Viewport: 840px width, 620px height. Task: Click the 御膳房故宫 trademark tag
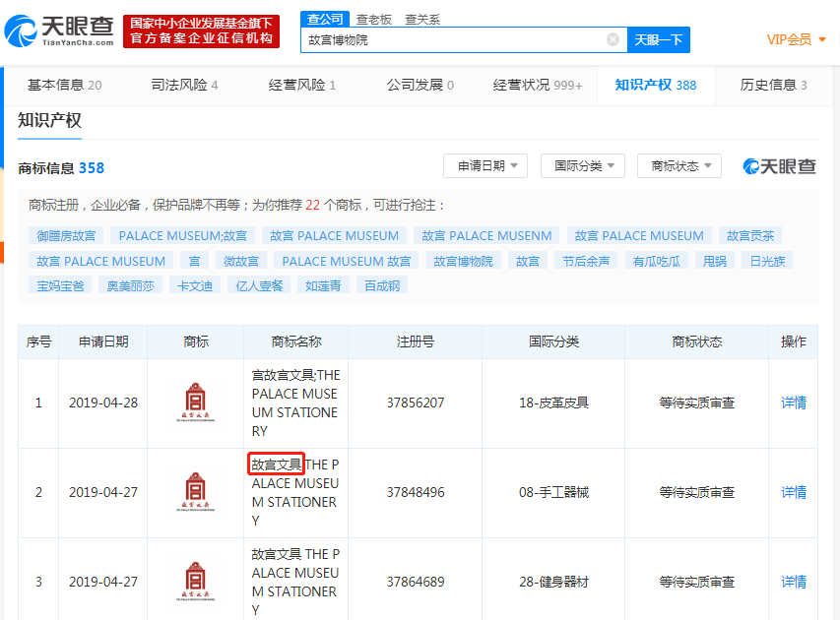(x=66, y=236)
